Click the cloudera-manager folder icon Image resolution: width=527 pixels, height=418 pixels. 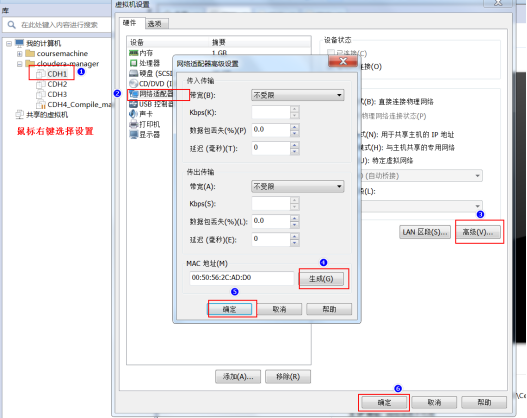coord(30,63)
